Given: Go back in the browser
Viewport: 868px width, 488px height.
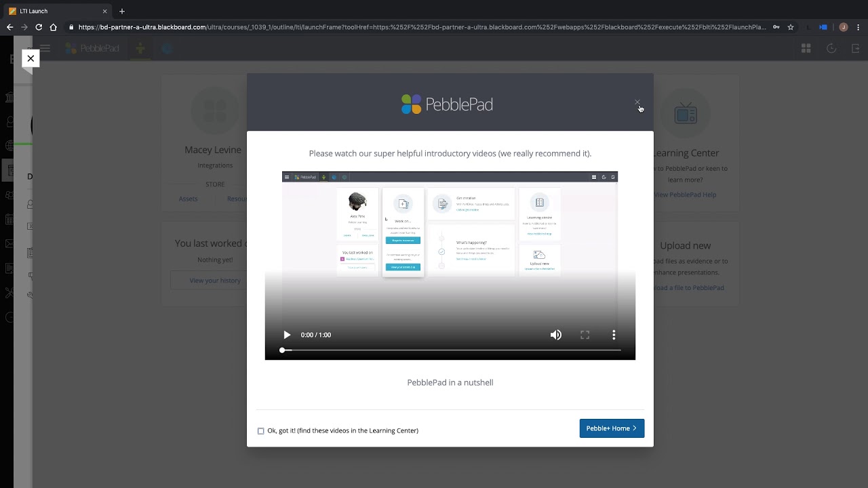Looking at the screenshot, I should pos(9,27).
